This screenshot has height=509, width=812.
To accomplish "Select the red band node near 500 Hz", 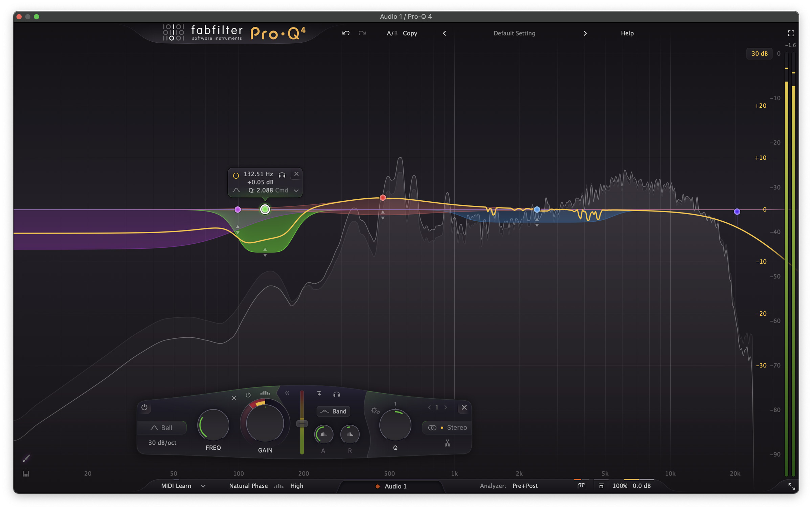I will coord(383,198).
